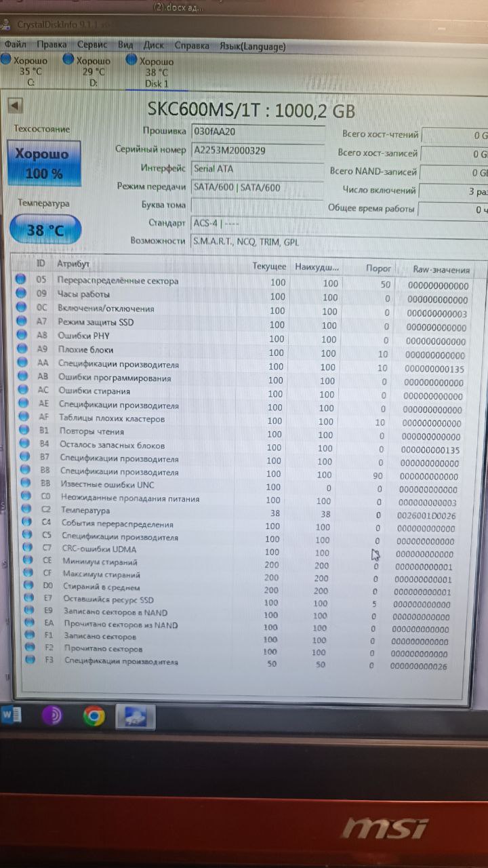Click status icon for AB Ошибки программирования
This screenshot has width=488, height=868.
coord(22,377)
